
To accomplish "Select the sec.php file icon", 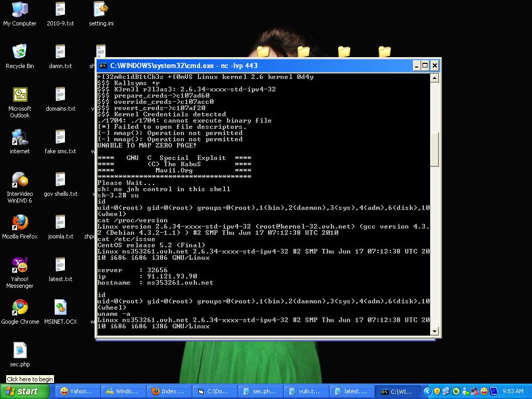I will click(20, 355).
